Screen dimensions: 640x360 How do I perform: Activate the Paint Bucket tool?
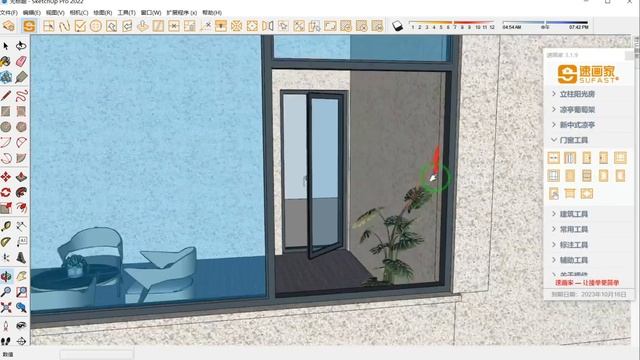(6, 61)
